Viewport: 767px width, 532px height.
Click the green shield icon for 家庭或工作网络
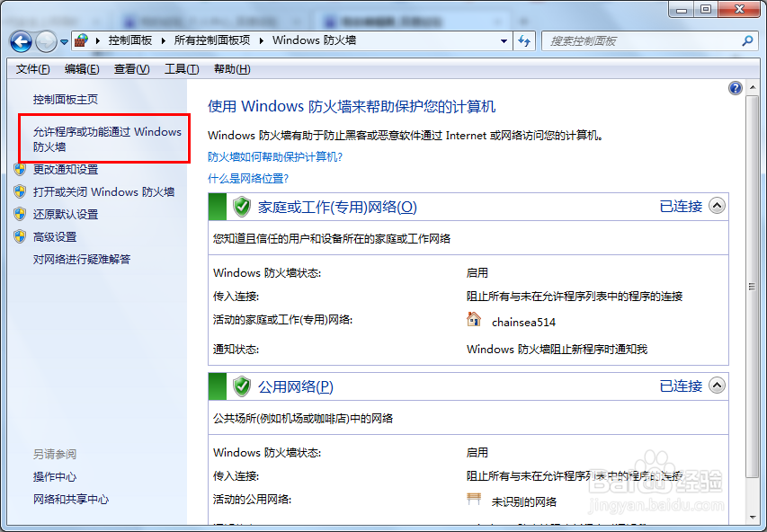[x=242, y=207]
